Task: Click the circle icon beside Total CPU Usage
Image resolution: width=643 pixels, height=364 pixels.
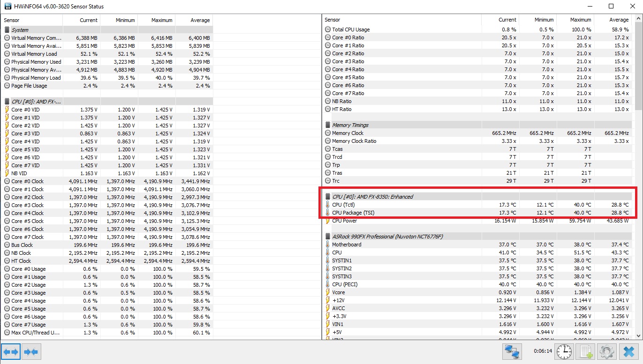Action: pyautogui.click(x=327, y=30)
